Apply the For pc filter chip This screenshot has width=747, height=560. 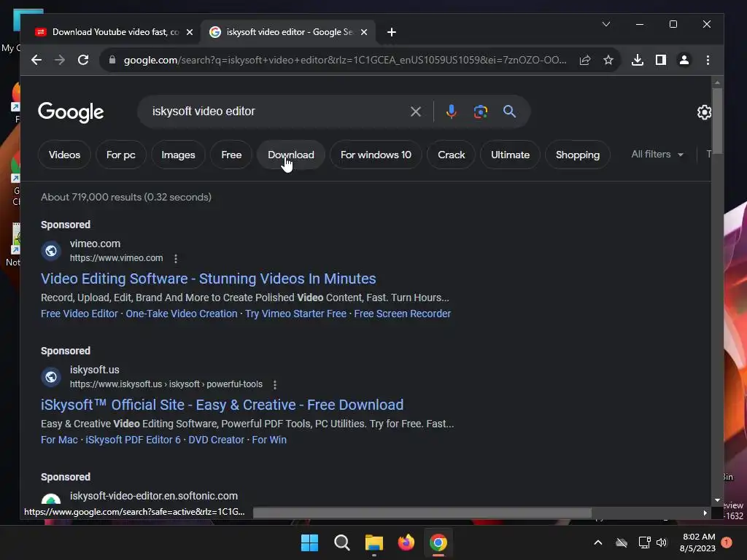(120, 155)
